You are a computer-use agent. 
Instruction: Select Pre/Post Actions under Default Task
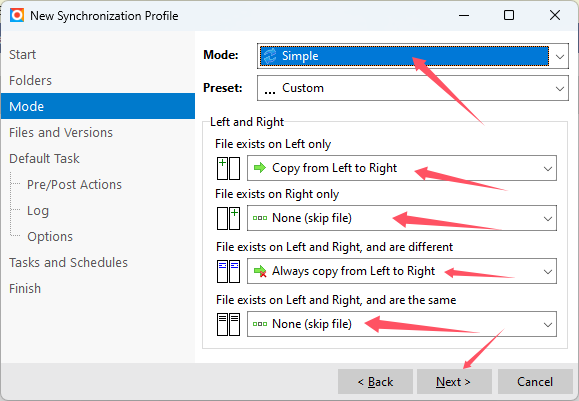tap(74, 185)
